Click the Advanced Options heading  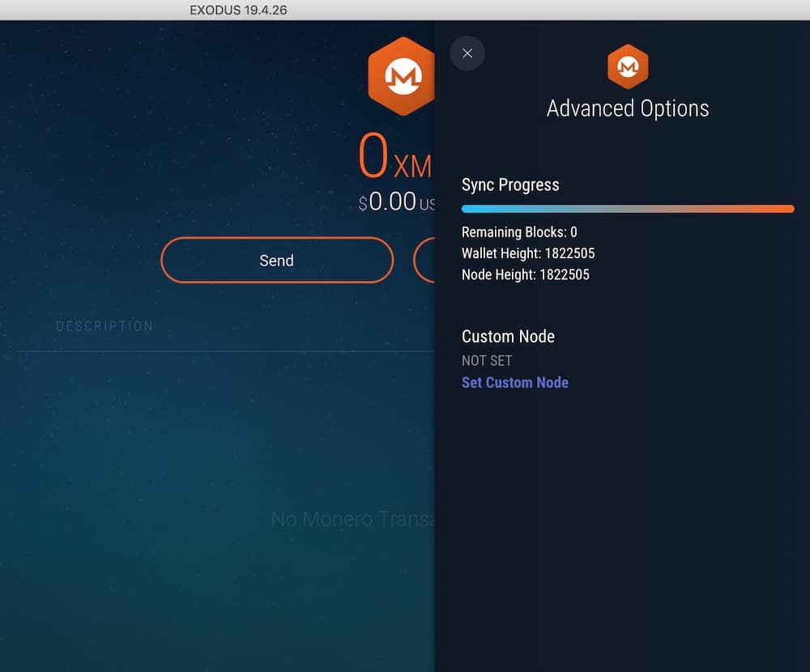pyautogui.click(x=628, y=108)
